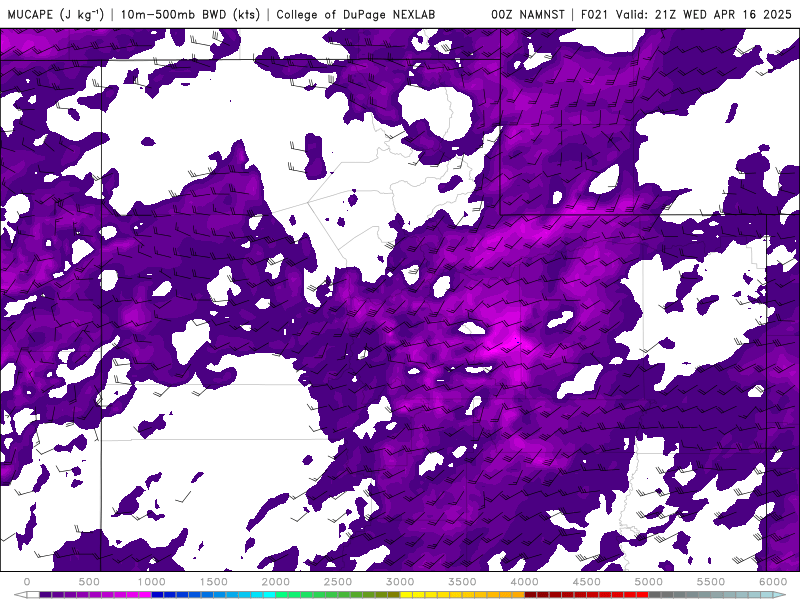Select the brightest red swatch before the grays
The image size is (800, 600).
pos(642,594)
